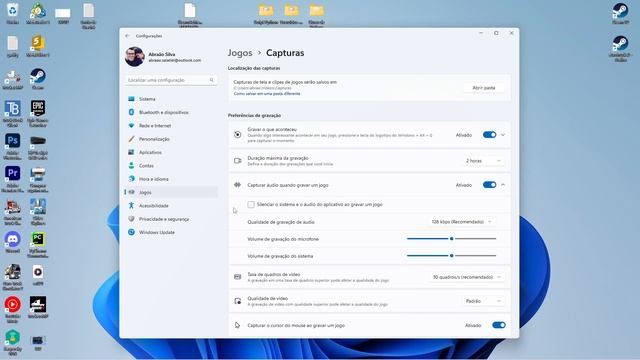Disable Capturar o cursor do mouse switch
Image resolution: width=640 pixels, height=360 pixels.
pos(499,325)
